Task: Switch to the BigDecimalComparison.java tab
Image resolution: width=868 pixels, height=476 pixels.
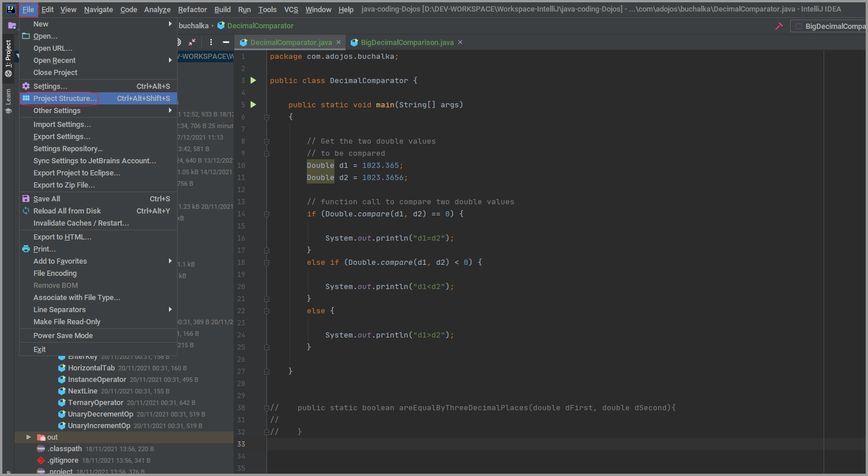Action: tap(407, 42)
